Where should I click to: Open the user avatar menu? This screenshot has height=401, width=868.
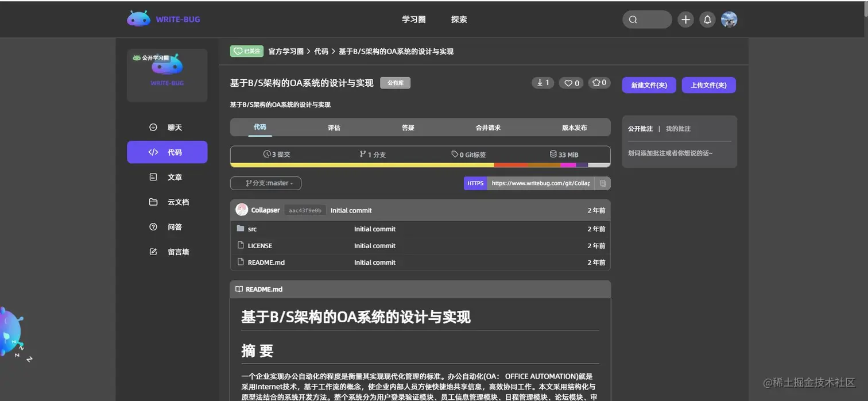pos(729,20)
